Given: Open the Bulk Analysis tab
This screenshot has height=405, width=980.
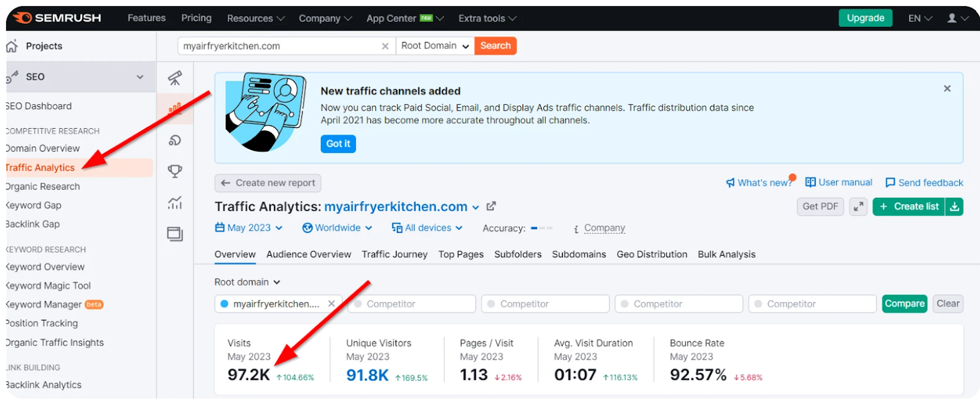Looking at the screenshot, I should (726, 254).
